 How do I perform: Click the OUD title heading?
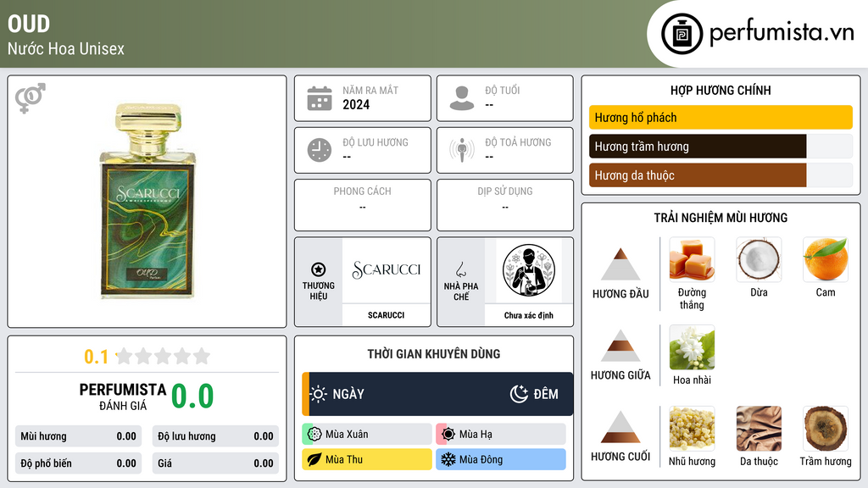29,25
